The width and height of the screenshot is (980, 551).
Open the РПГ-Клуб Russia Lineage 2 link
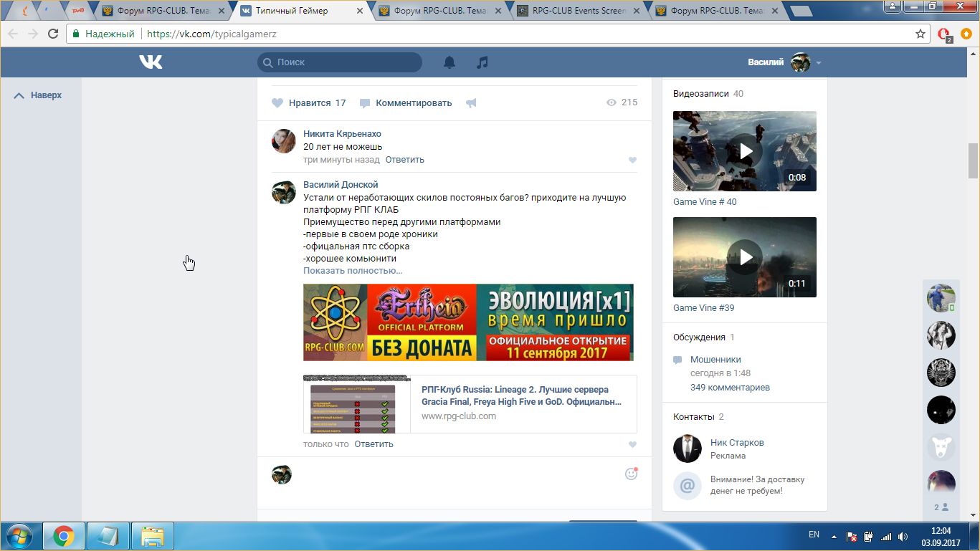click(521, 396)
